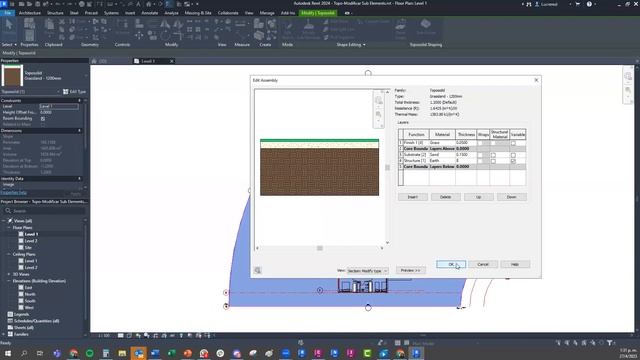The height and width of the screenshot is (360, 640).
Task: Switch to the Massing & Site ribbon tab
Action: click(198, 13)
